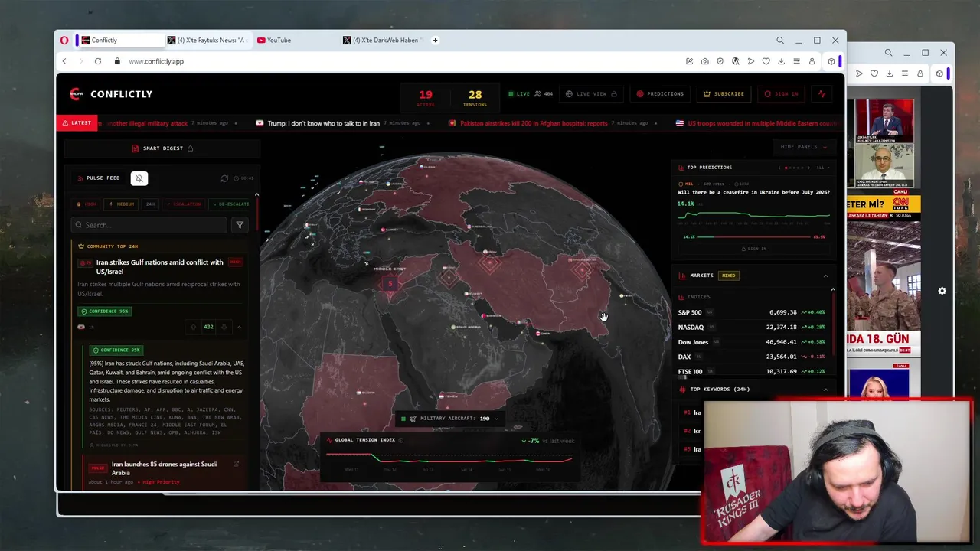Open the feed filter funnel
980x551 pixels.
point(240,225)
